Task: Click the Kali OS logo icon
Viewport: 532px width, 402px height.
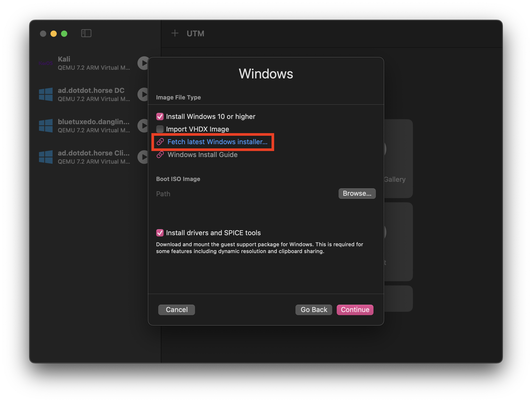Action: point(45,63)
